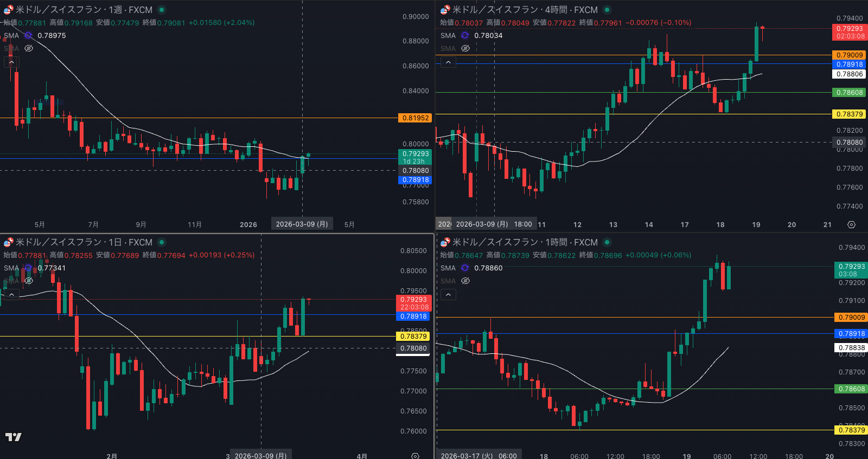Click the 1日 daily chart symbol title
This screenshot has width=868, height=459.
pos(84,242)
